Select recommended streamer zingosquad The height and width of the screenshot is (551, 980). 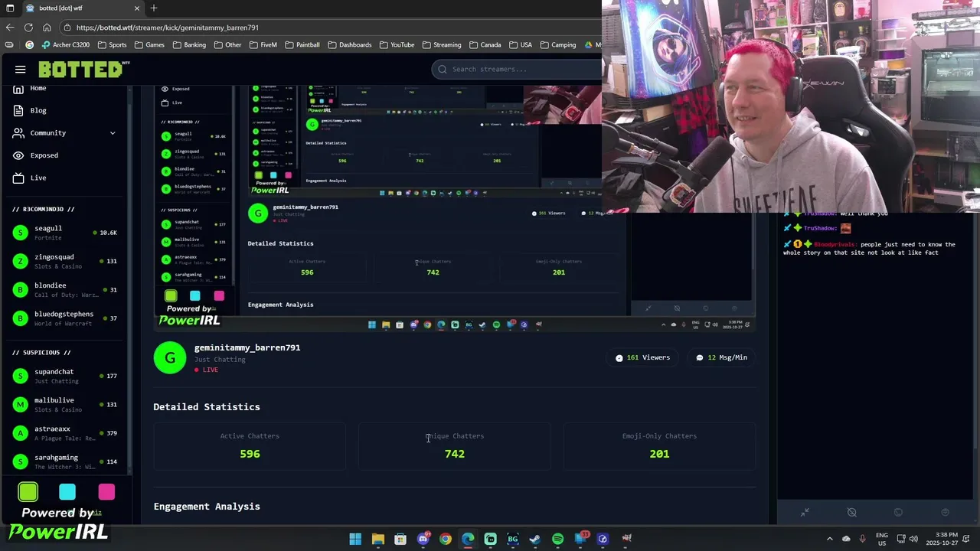coord(65,261)
